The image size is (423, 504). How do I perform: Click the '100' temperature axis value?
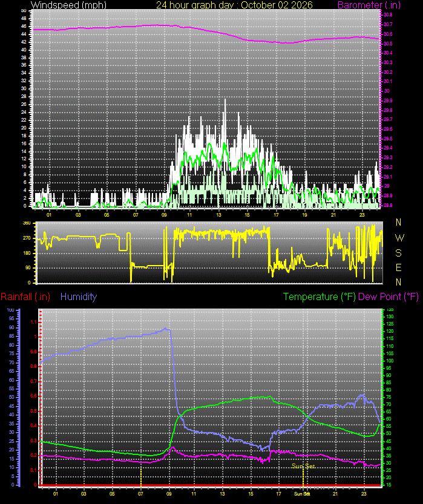point(390,361)
